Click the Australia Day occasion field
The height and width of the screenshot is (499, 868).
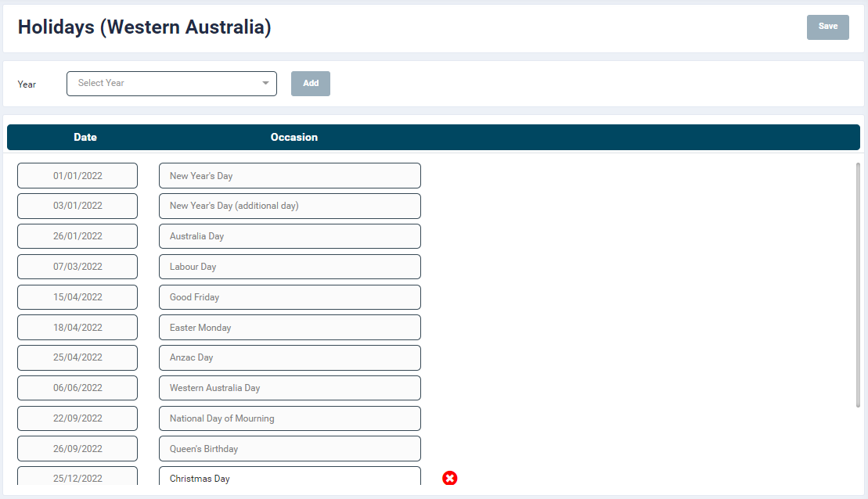click(290, 236)
